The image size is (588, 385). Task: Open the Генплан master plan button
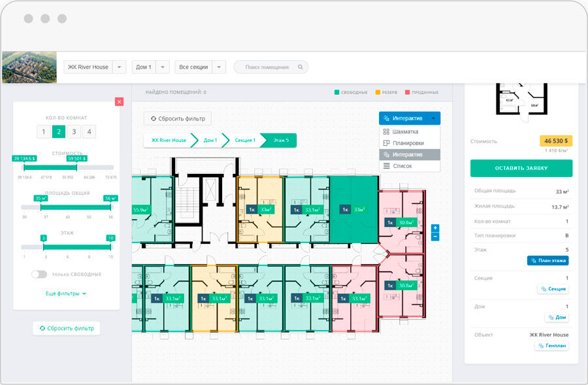tap(551, 346)
